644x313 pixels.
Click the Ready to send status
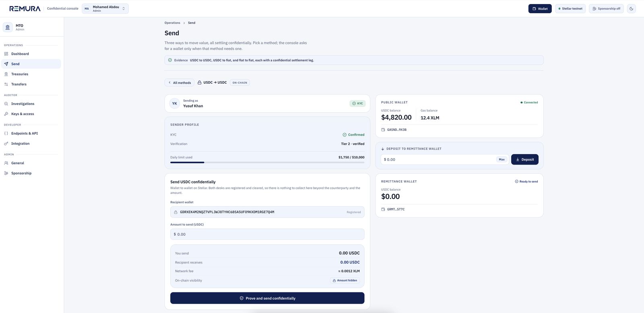526,181
